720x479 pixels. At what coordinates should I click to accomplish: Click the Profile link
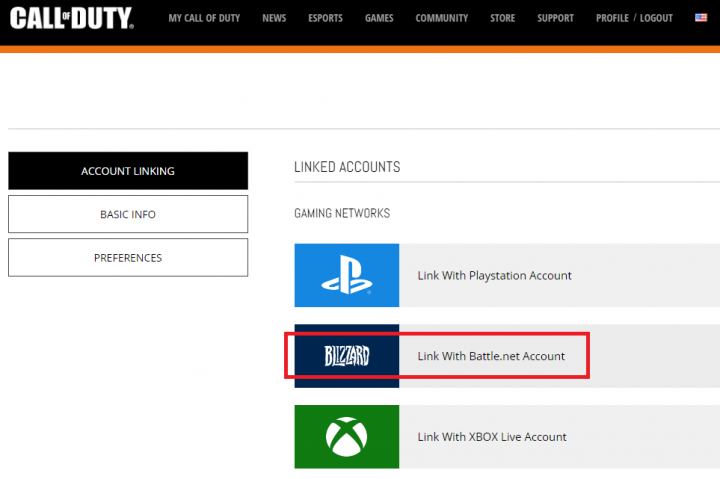(612, 18)
